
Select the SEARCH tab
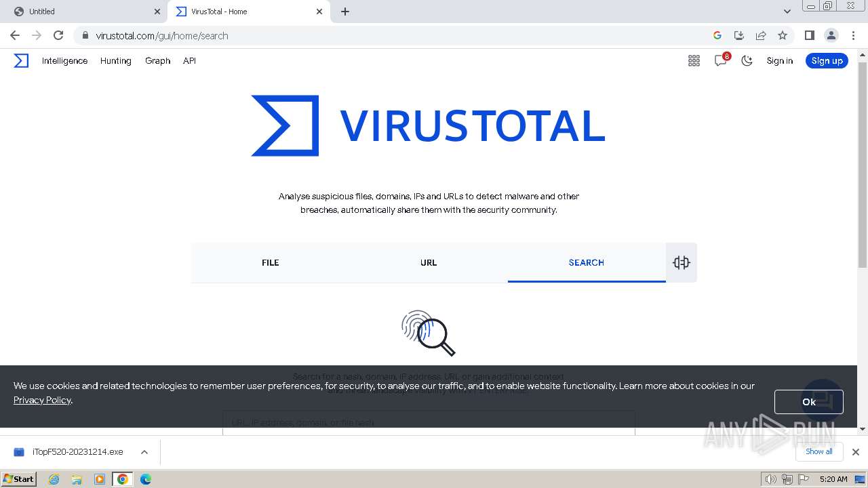(x=587, y=263)
